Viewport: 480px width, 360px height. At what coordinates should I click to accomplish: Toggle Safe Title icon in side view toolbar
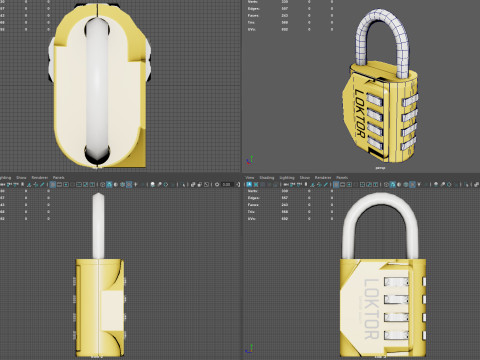point(92,184)
